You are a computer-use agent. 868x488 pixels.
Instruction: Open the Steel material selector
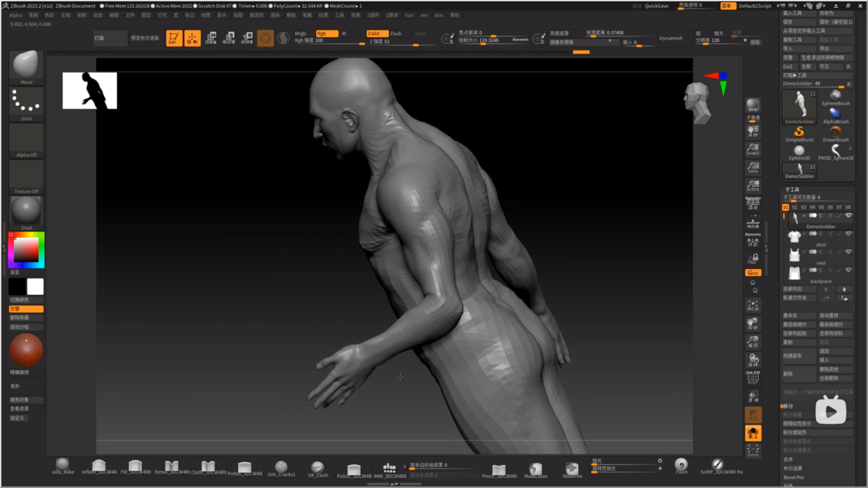click(x=26, y=213)
